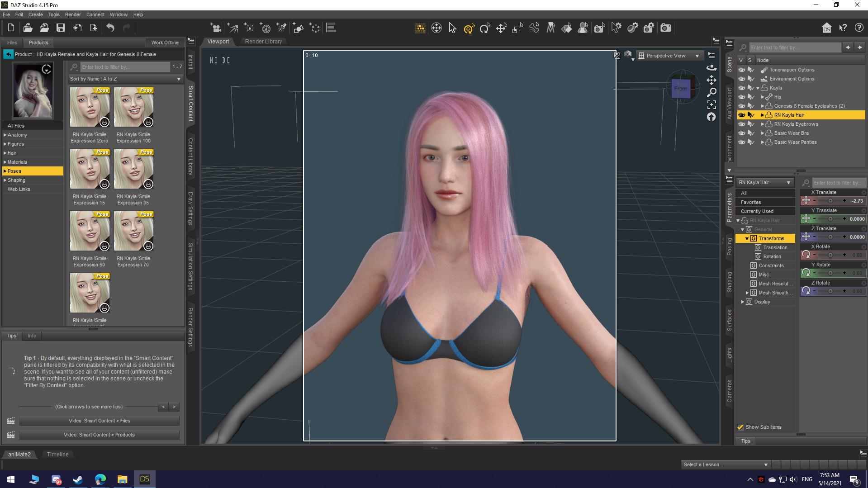Screen dimensions: 868x488
Task: Toggle visibility of Basic Wear Bra
Action: click(742, 133)
